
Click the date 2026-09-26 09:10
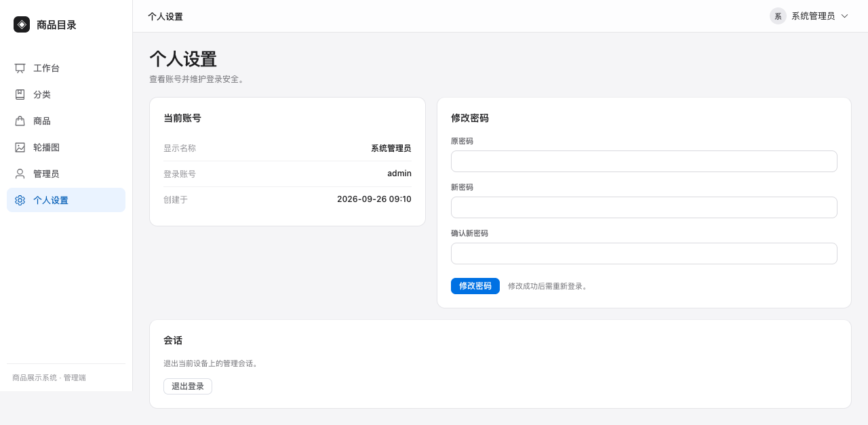[374, 199]
